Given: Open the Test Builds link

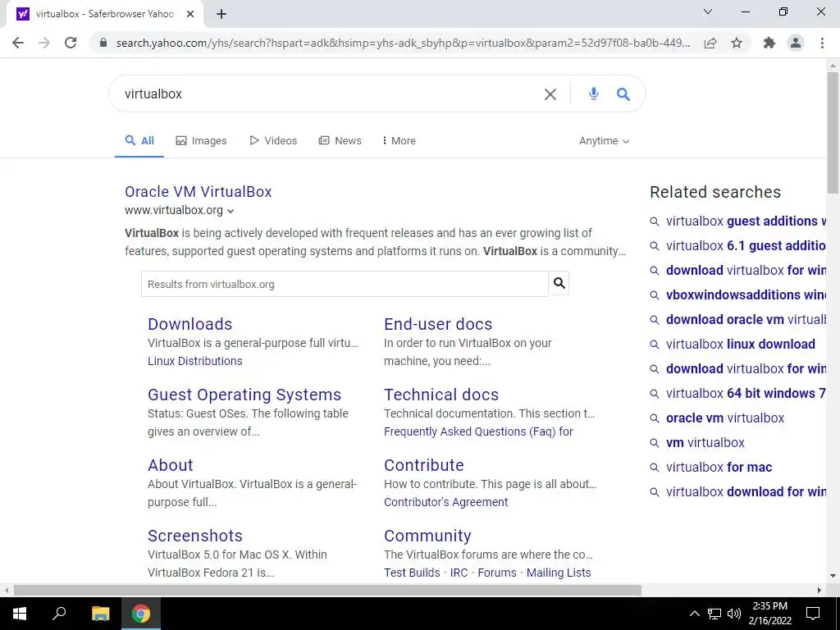Looking at the screenshot, I should [x=412, y=573].
